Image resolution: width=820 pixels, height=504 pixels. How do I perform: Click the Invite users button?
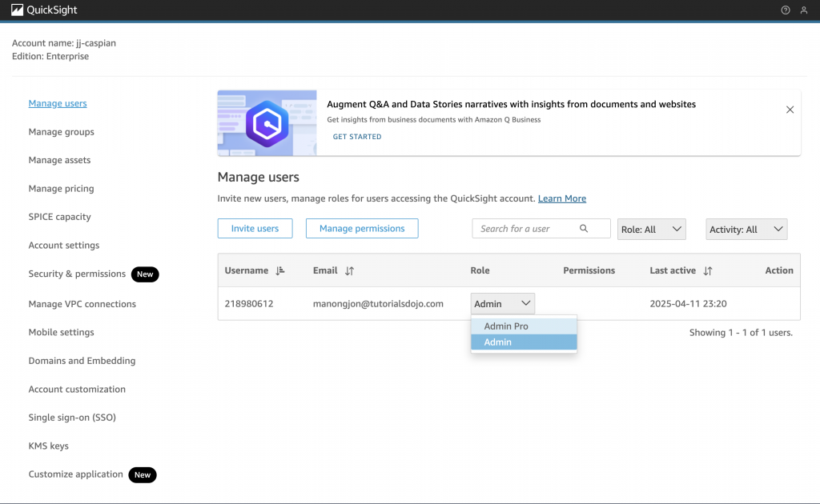(255, 229)
